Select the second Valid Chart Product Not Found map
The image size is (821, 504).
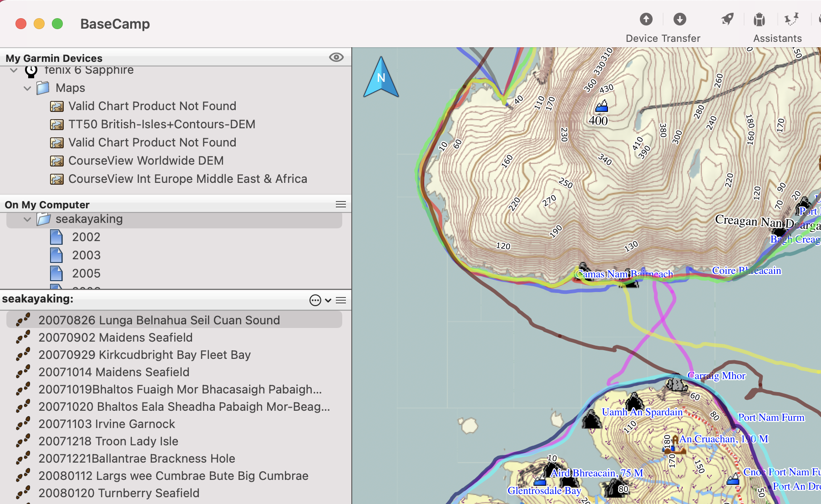(152, 142)
